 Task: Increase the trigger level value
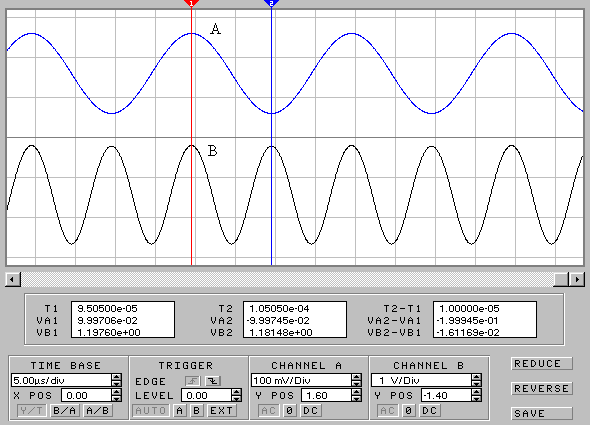point(236,392)
